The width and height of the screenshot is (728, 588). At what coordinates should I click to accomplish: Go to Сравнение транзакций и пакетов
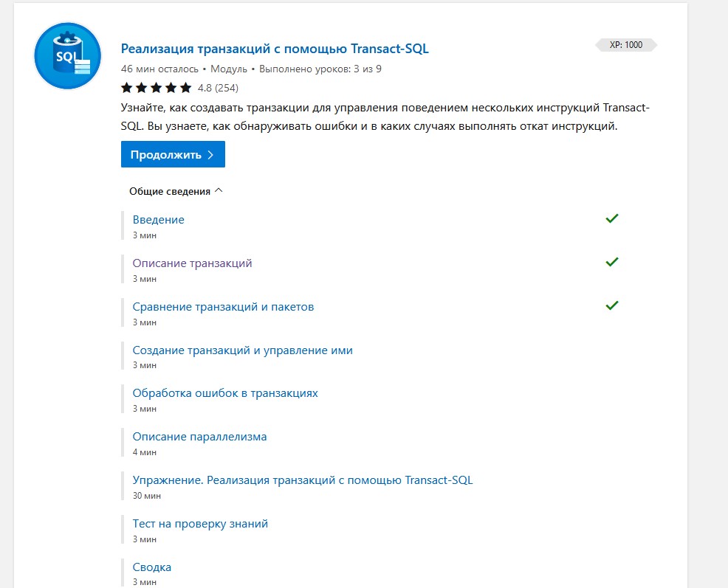tap(223, 307)
